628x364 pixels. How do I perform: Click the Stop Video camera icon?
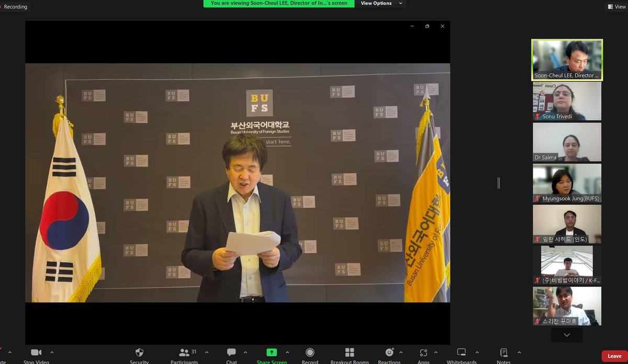36,352
